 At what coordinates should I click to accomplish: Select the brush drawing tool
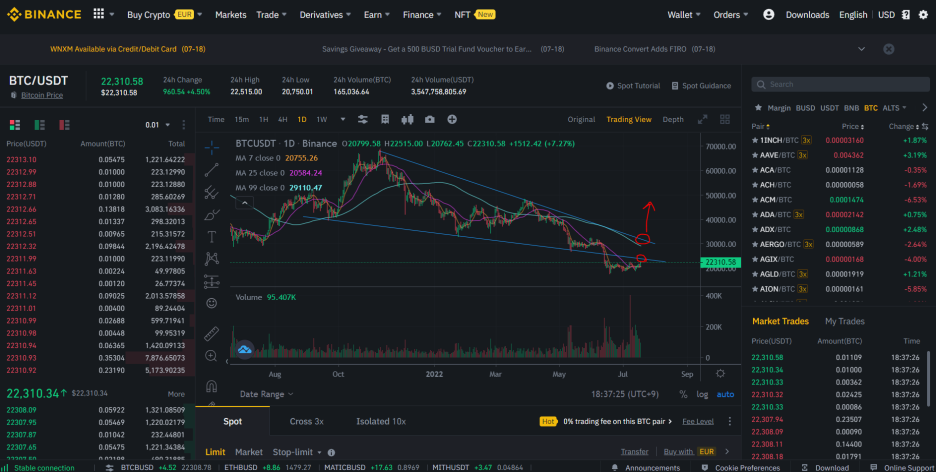tap(211, 215)
